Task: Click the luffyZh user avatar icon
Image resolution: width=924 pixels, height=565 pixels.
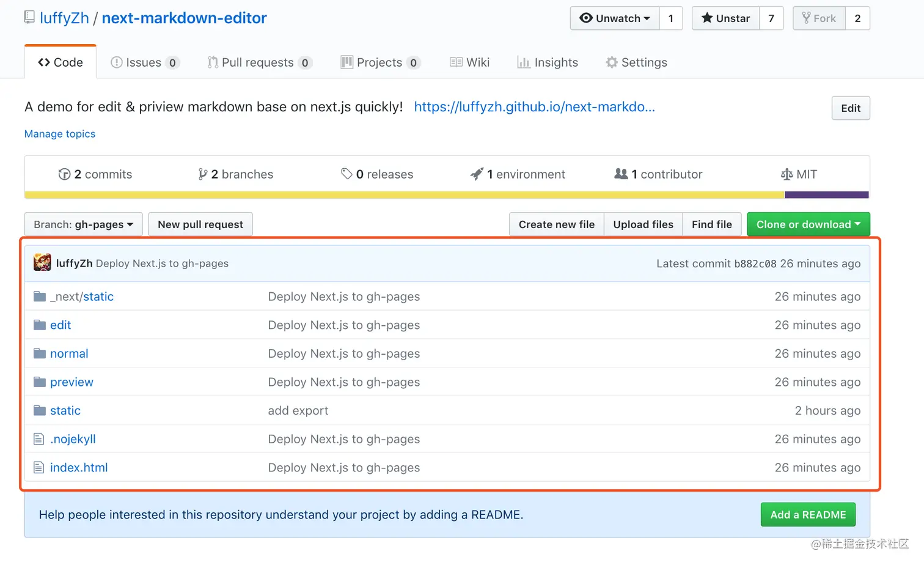Action: click(42, 263)
